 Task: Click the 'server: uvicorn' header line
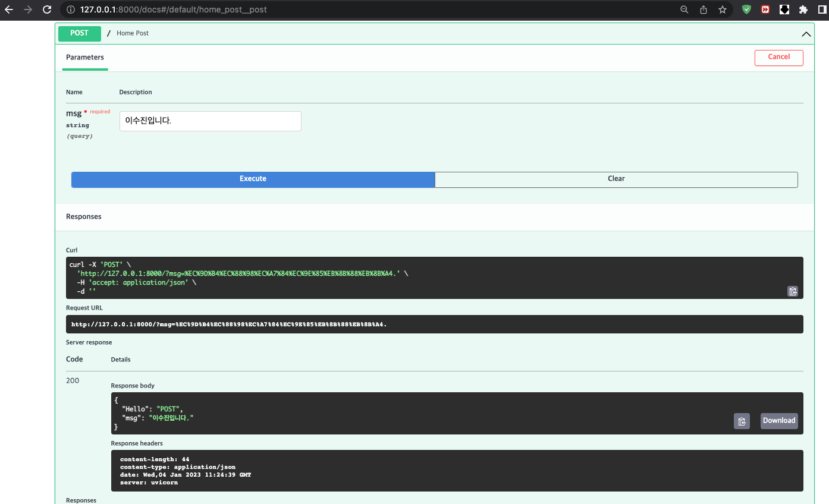pos(149,483)
